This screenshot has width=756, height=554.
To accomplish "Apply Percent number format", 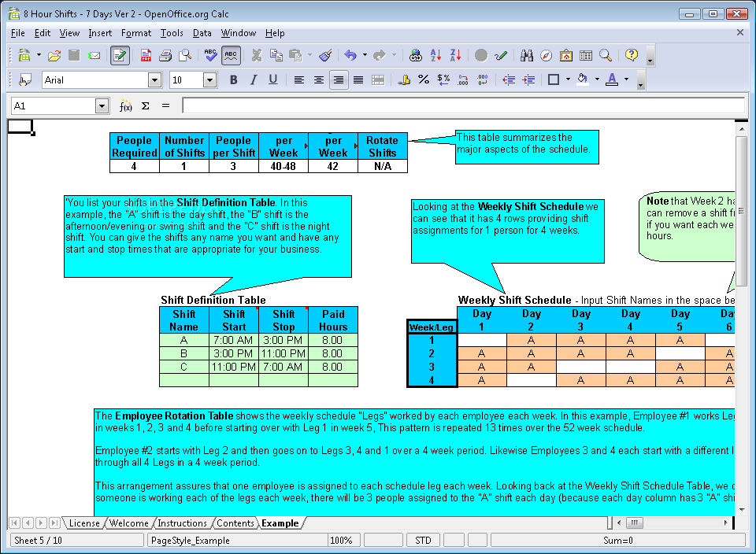I will [424, 80].
